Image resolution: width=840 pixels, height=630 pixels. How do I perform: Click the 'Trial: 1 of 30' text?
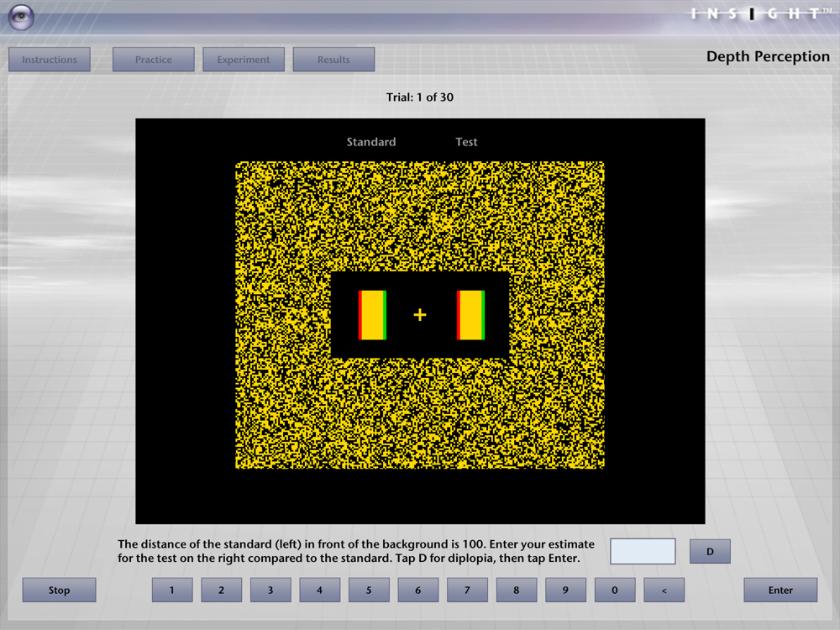[420, 97]
